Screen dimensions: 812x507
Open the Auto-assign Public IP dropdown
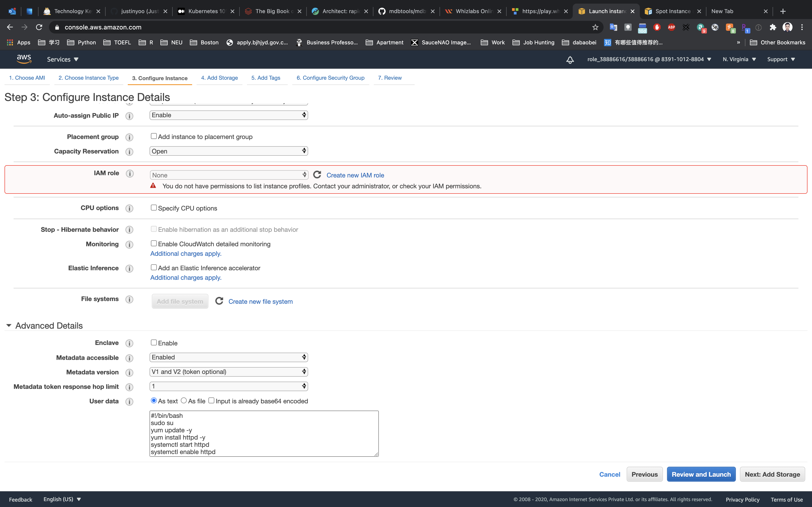pos(229,115)
